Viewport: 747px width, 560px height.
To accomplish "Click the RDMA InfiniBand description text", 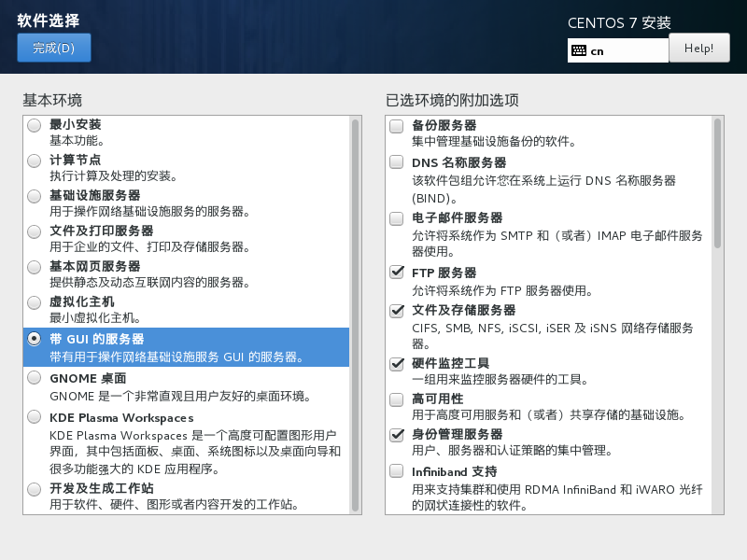I will pos(557,497).
